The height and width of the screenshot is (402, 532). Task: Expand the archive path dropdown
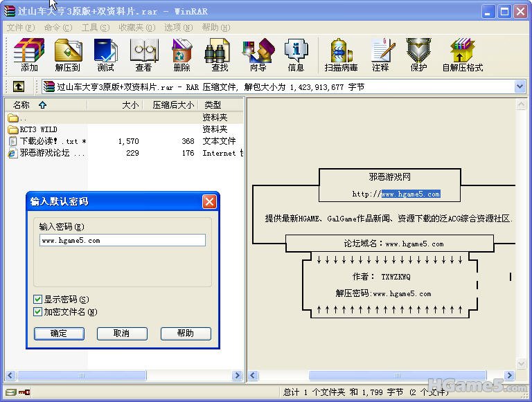[520, 86]
